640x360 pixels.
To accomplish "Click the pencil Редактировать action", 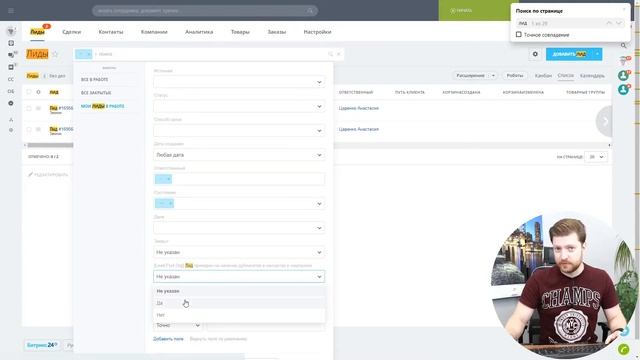I will tap(48, 175).
